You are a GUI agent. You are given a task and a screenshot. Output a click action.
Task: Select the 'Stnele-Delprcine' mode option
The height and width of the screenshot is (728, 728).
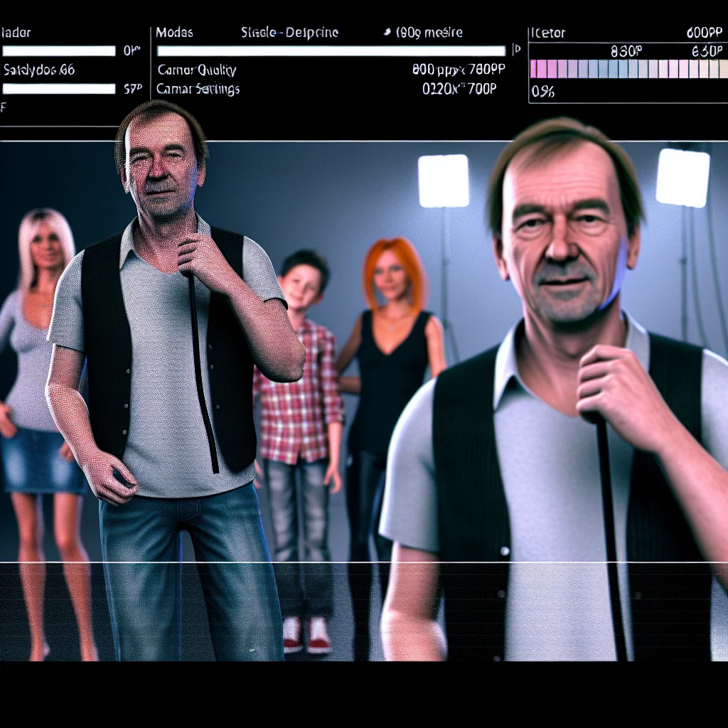[289, 33]
